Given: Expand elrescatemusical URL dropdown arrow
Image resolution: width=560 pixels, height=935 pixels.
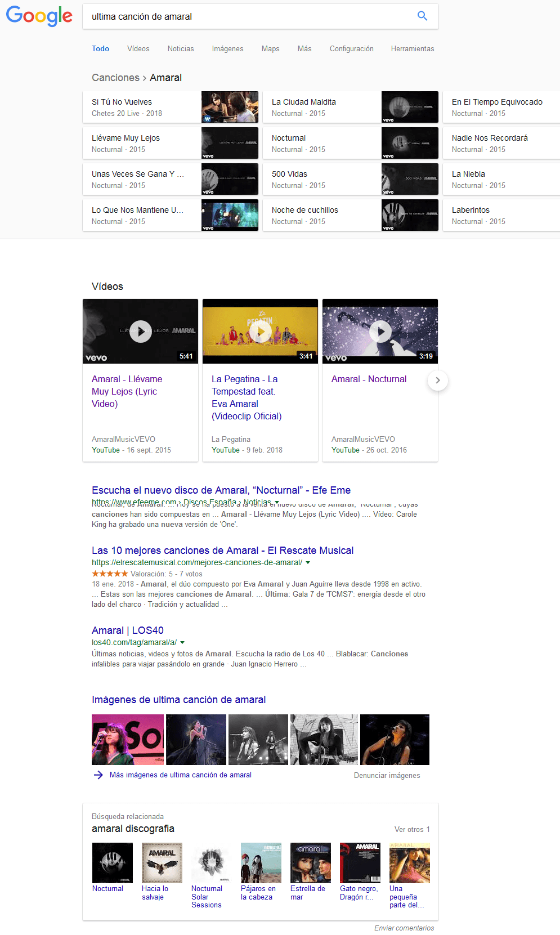Looking at the screenshot, I should (x=308, y=562).
